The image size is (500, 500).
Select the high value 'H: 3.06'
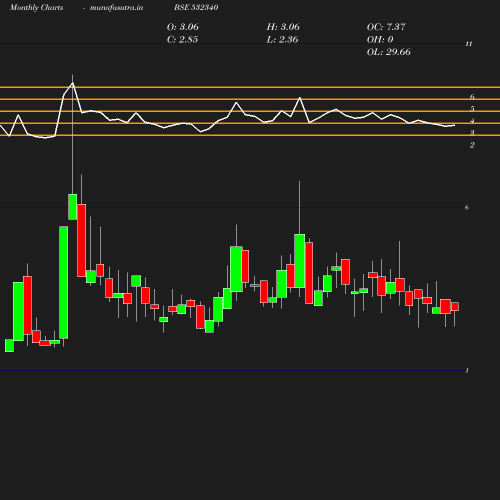pyautogui.click(x=283, y=27)
